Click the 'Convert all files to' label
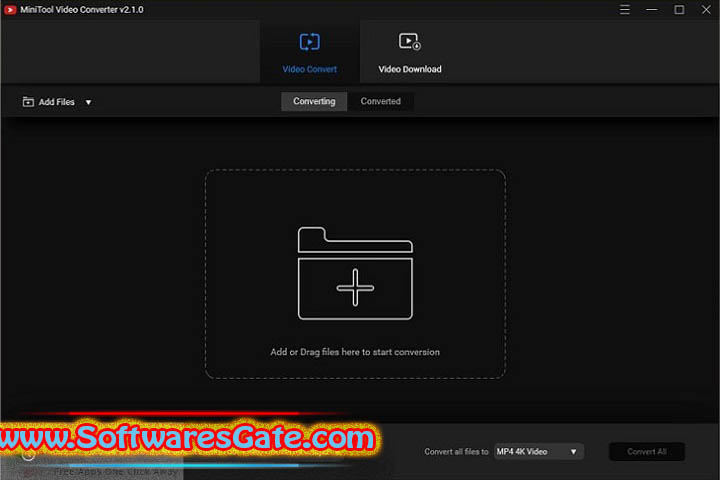Viewport: 720px width, 480px height. pos(456,452)
